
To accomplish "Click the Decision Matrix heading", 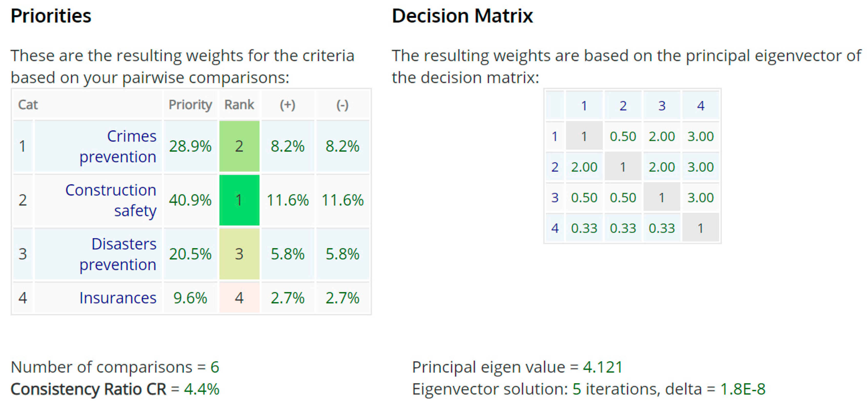I will tap(462, 16).
